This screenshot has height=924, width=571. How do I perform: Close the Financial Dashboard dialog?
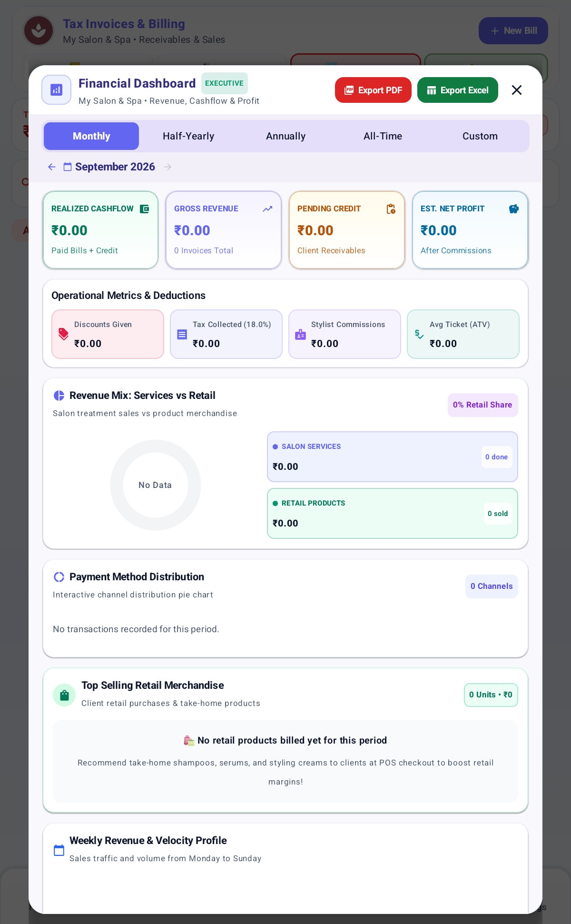(517, 90)
